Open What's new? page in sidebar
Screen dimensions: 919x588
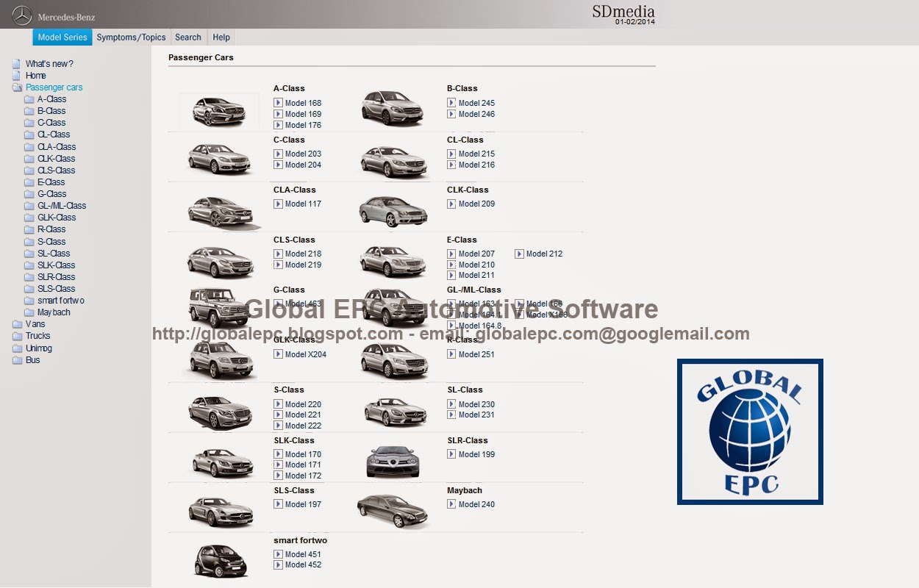49,64
